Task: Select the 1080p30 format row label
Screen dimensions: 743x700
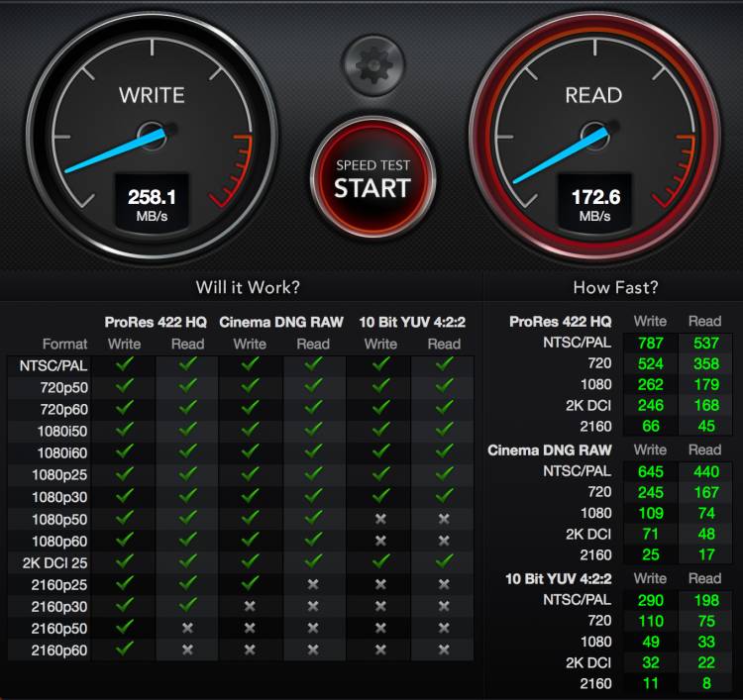Action: coord(59,497)
